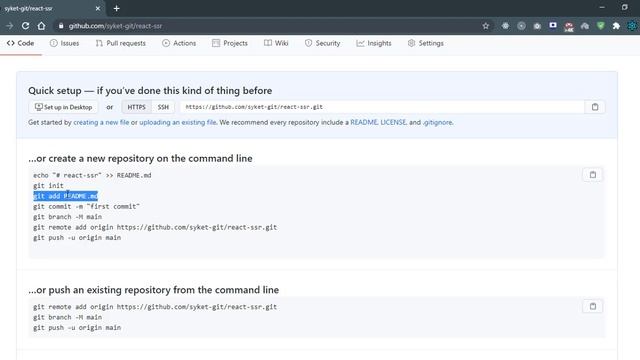This screenshot has width=640, height=360.
Task: Open the Projects tab
Action: [x=230, y=43]
